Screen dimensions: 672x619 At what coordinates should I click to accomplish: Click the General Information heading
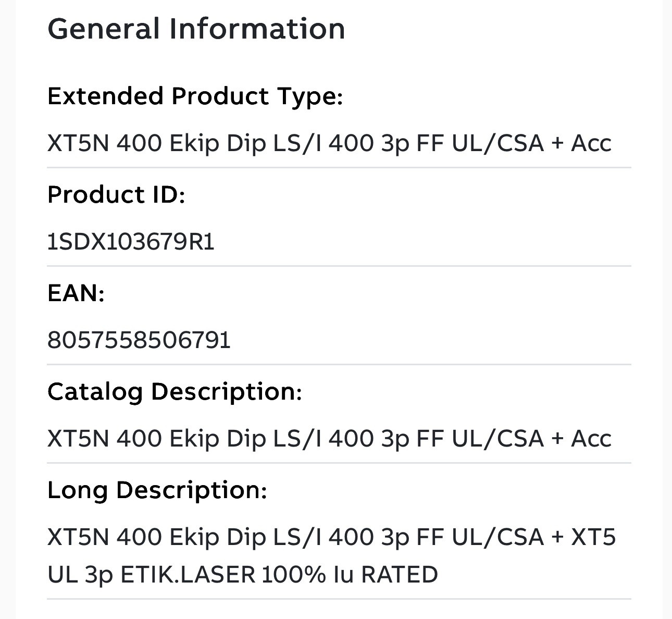tap(196, 29)
